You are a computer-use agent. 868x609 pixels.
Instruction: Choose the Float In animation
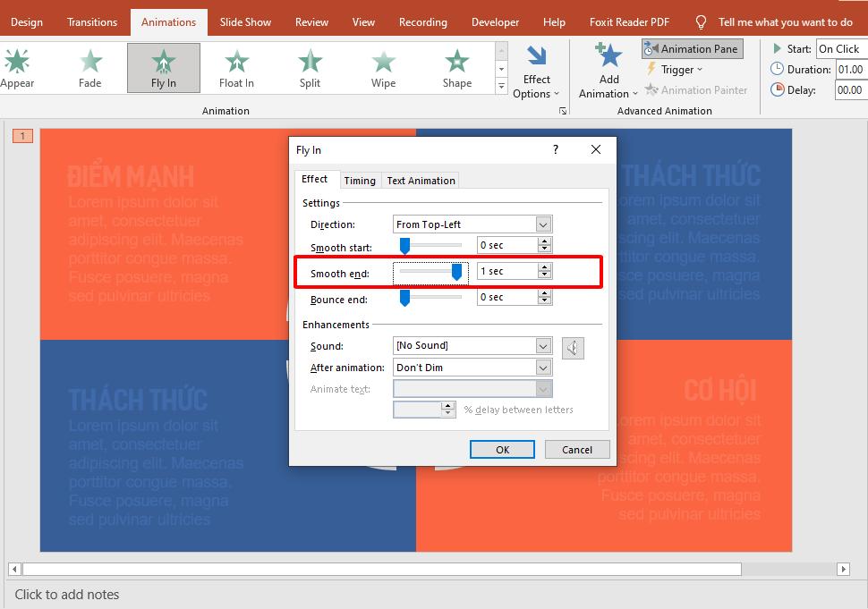point(235,67)
